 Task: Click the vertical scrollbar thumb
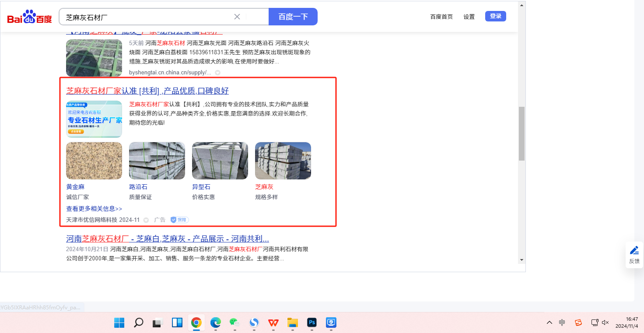point(521,134)
